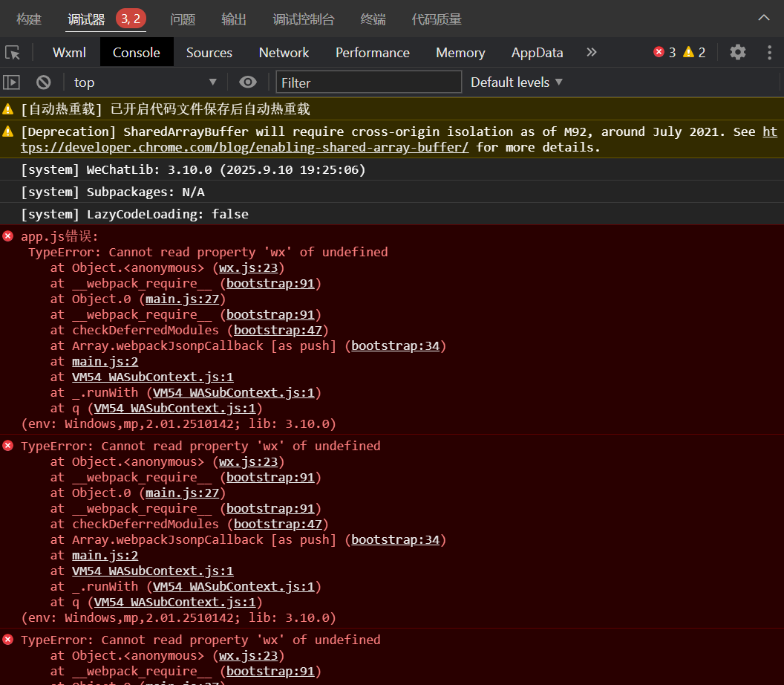Open the SharedArrayBuffer blog link
Image resolution: width=784 pixels, height=685 pixels.
(245, 147)
